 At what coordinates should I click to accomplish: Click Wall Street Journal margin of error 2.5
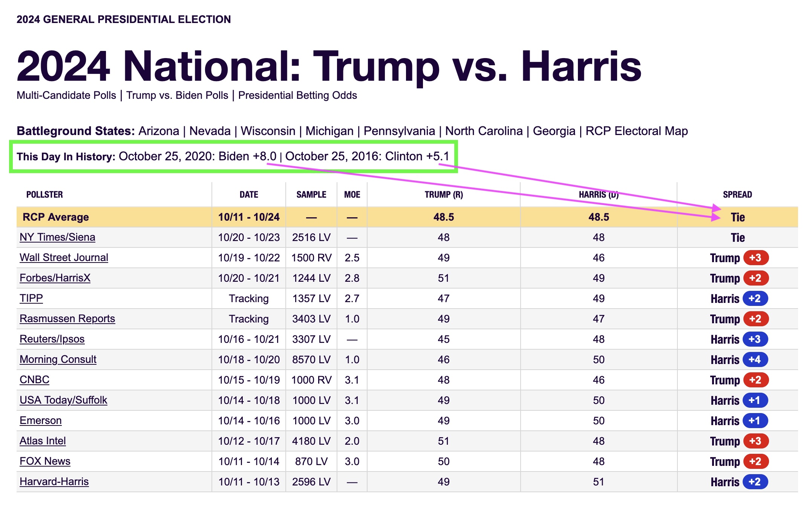[x=352, y=258]
